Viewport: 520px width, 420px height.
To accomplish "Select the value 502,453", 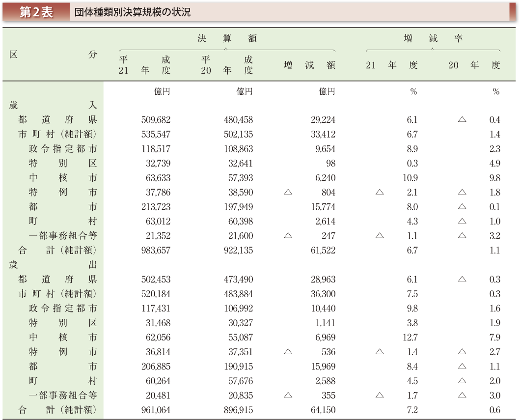I will tap(156, 280).
